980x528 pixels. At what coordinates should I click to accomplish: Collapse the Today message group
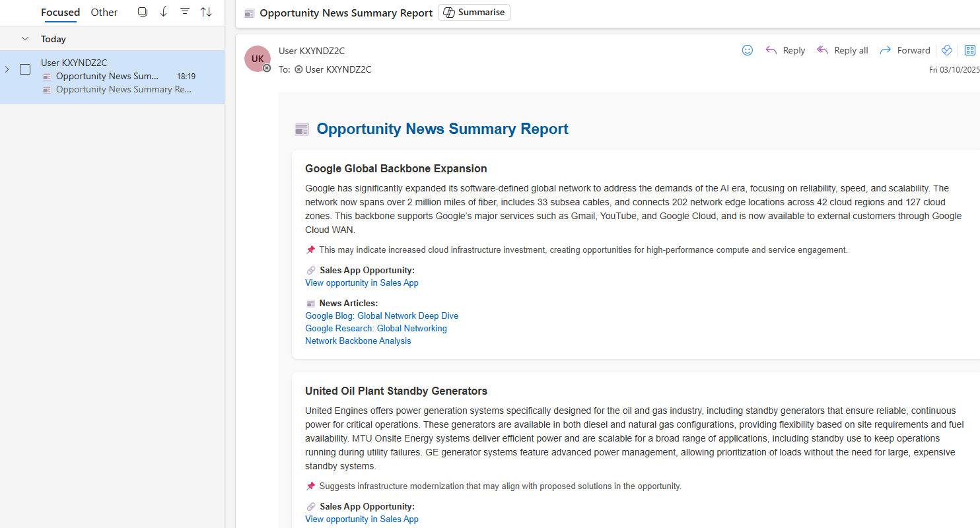coord(25,39)
